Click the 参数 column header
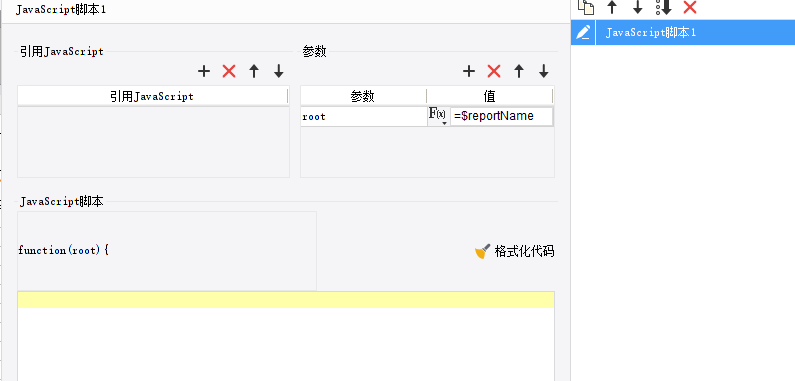 [363, 96]
